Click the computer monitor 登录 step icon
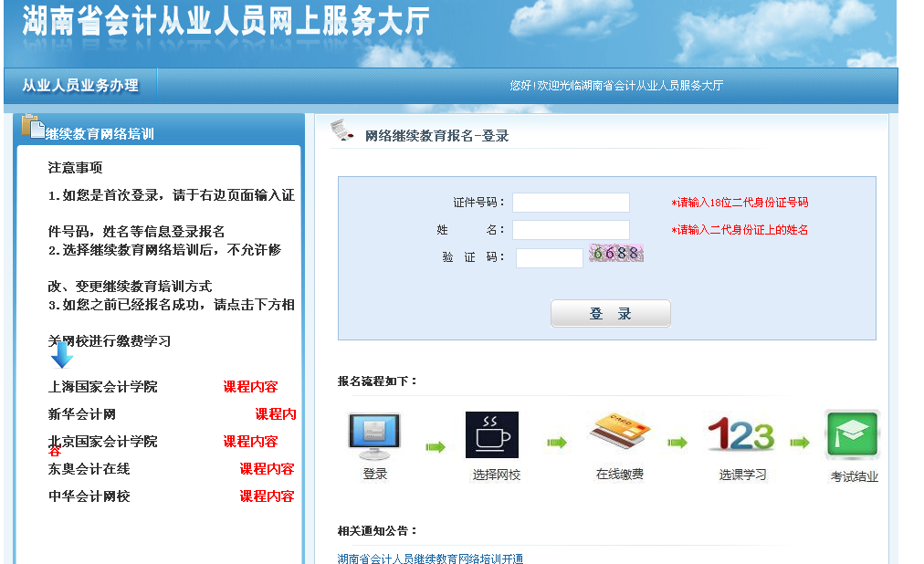The width and height of the screenshot is (924, 564). [374, 435]
